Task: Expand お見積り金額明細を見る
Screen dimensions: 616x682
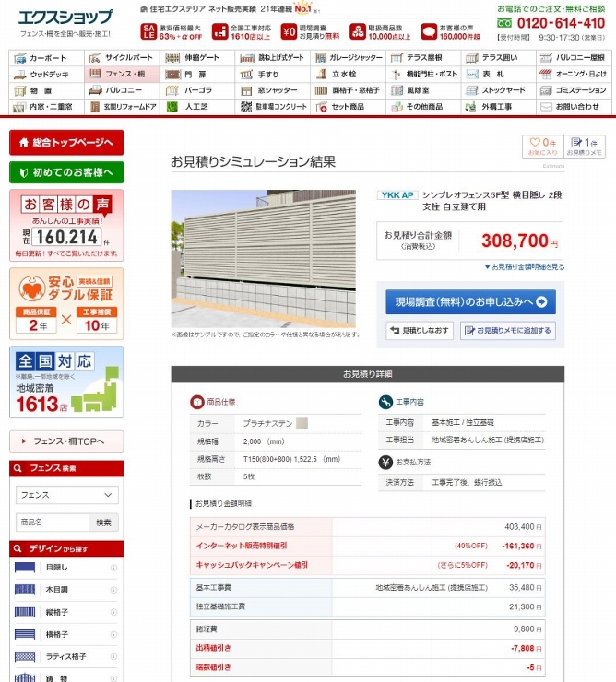Action: pos(525,267)
